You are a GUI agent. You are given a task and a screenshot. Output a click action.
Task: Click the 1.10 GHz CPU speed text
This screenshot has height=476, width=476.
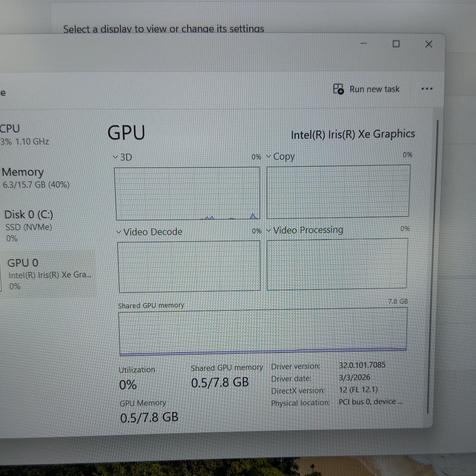[x=32, y=142]
